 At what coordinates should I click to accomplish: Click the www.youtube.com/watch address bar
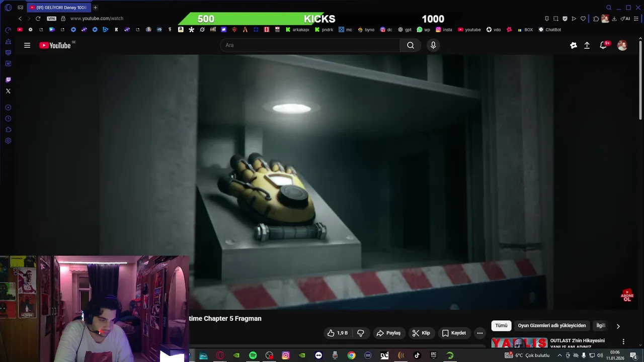click(x=97, y=19)
